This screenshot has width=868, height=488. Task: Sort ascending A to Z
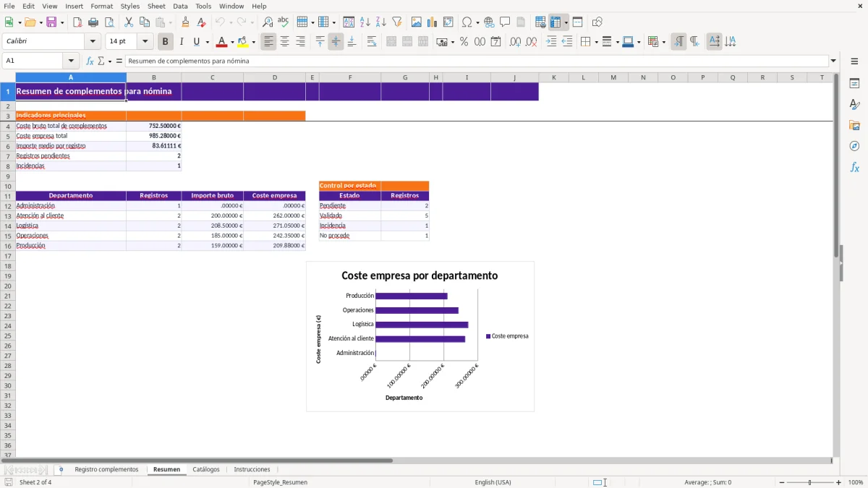pyautogui.click(x=365, y=22)
